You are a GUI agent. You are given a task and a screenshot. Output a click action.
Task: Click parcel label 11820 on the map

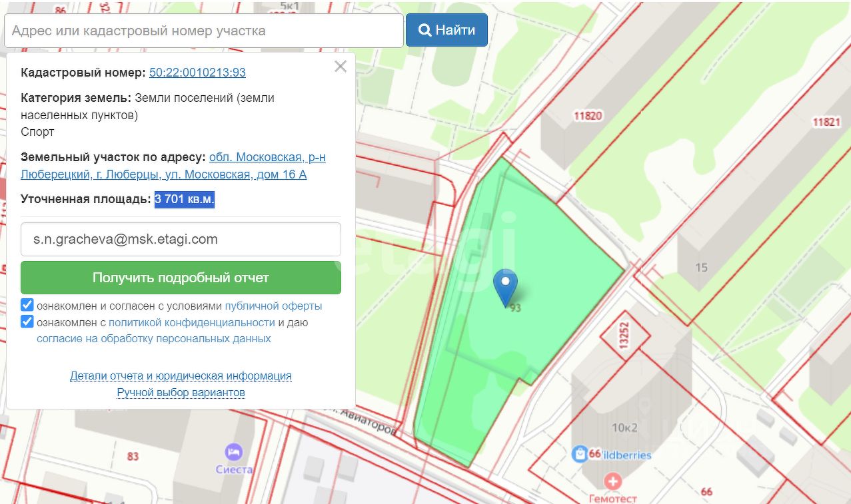coord(588,116)
